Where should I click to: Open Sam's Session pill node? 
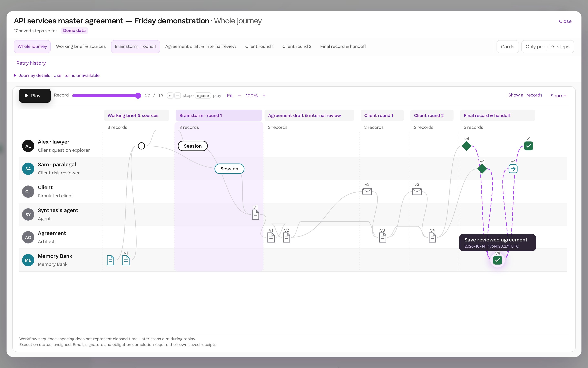click(x=229, y=169)
